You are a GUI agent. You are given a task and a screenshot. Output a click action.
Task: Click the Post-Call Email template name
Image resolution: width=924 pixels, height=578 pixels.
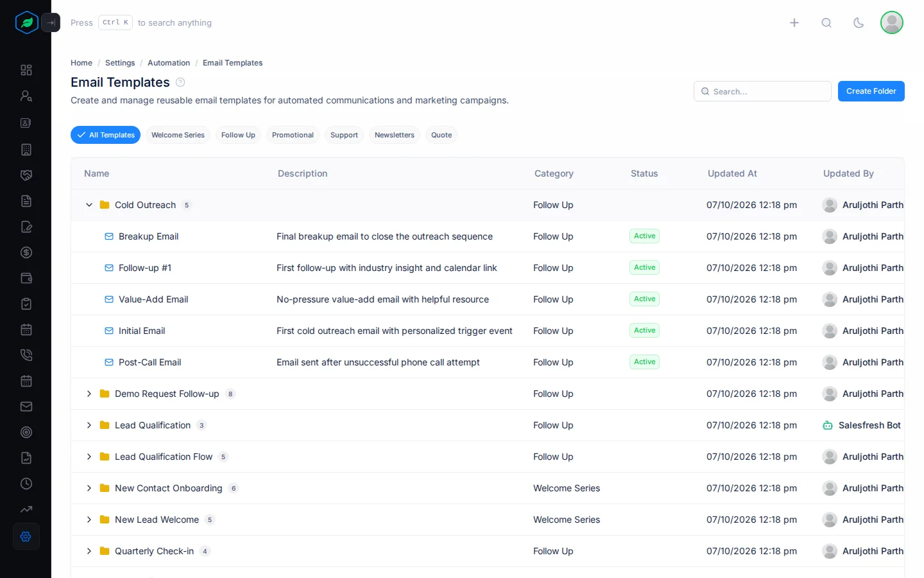tap(150, 362)
